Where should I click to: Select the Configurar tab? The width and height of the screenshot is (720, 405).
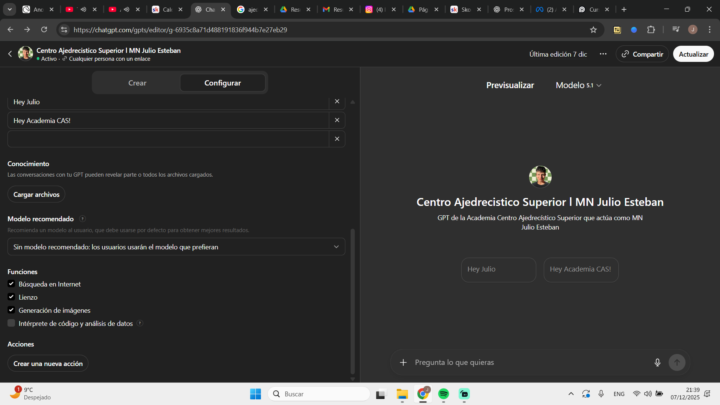(222, 83)
